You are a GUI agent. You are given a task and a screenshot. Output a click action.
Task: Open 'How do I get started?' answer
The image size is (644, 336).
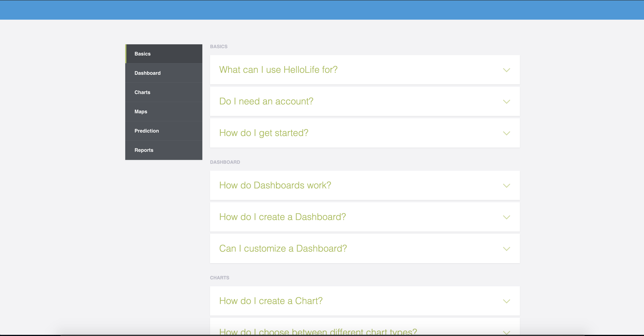(263, 133)
